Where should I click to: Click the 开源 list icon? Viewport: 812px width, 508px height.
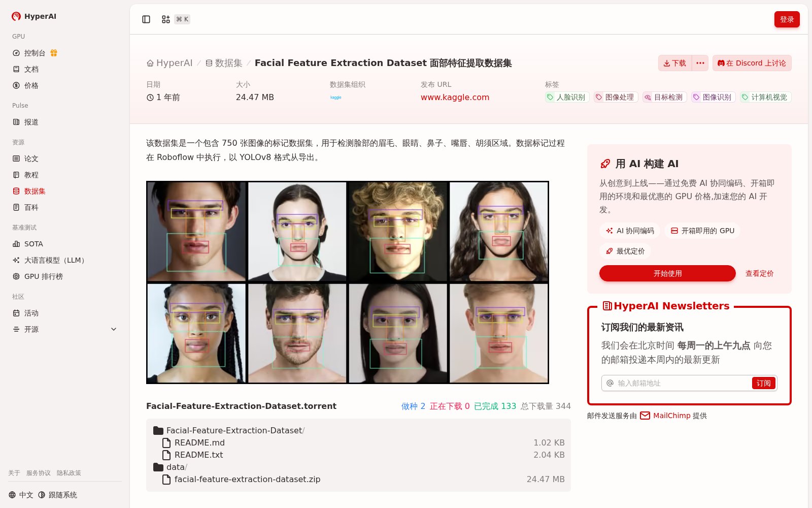tap(16, 329)
